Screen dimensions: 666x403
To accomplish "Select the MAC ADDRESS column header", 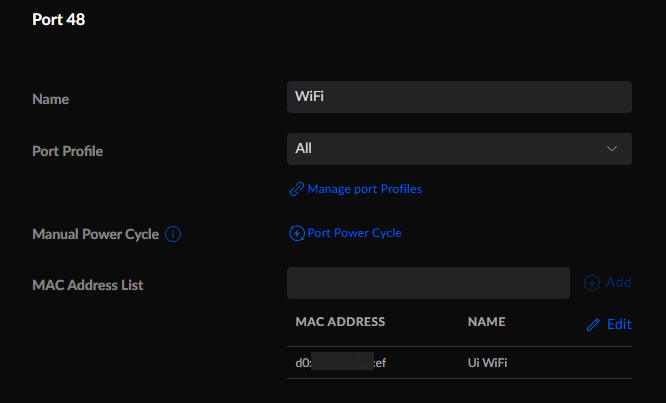I will (x=340, y=322).
